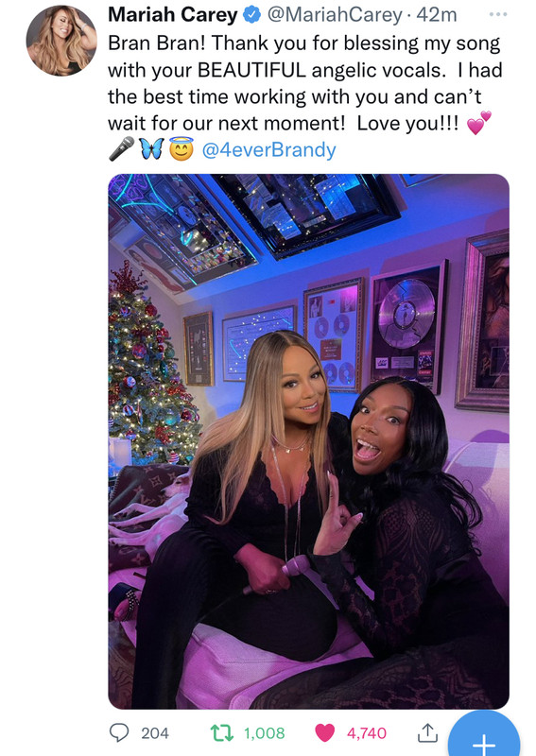Open tweet by clicking its text body

304,83
